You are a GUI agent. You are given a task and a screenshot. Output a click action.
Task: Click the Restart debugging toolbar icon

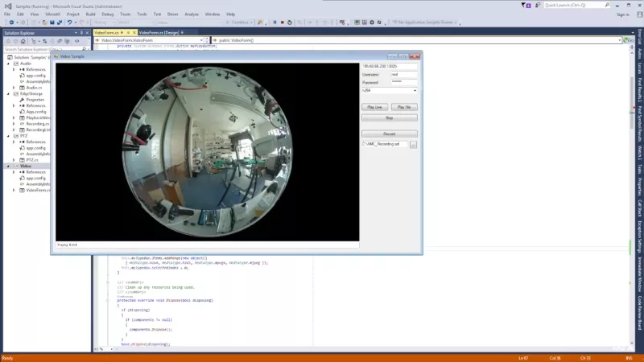click(x=290, y=23)
